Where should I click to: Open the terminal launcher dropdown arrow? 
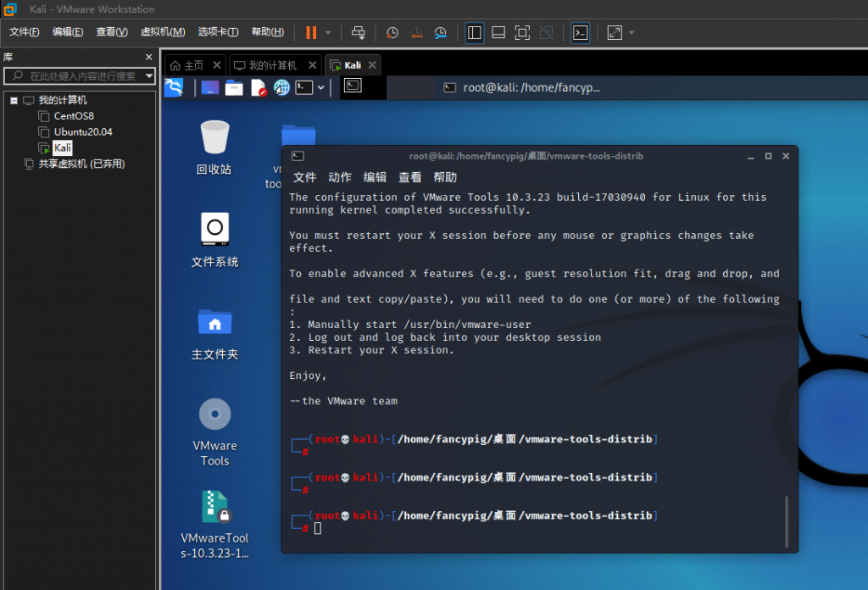tap(320, 87)
